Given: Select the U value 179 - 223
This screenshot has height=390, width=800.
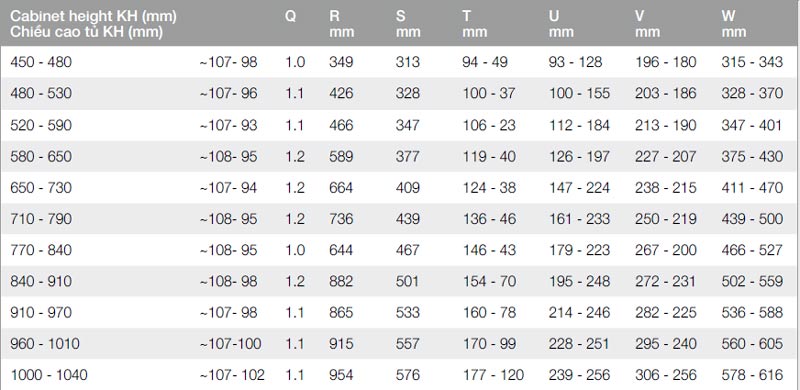Looking at the screenshot, I should point(579,250).
